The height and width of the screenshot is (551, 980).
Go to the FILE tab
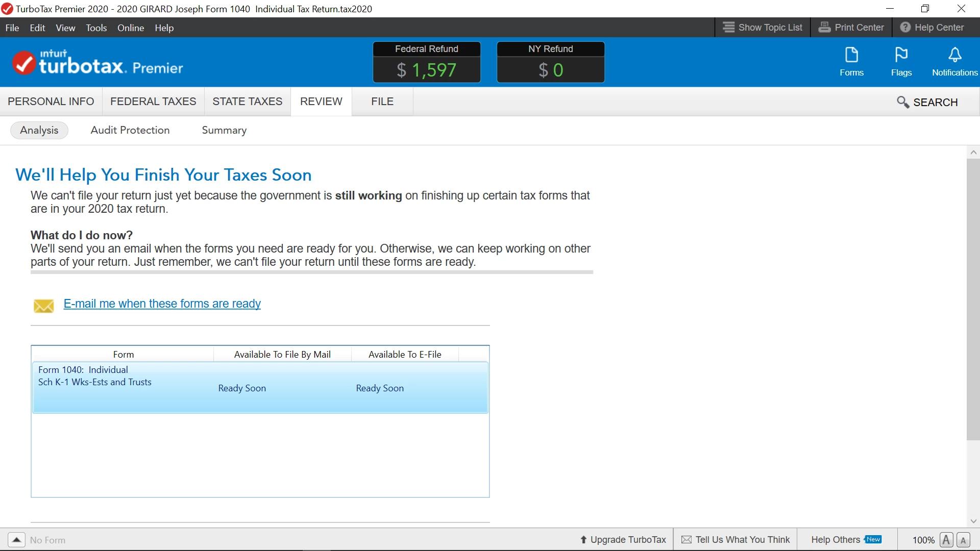coord(382,102)
